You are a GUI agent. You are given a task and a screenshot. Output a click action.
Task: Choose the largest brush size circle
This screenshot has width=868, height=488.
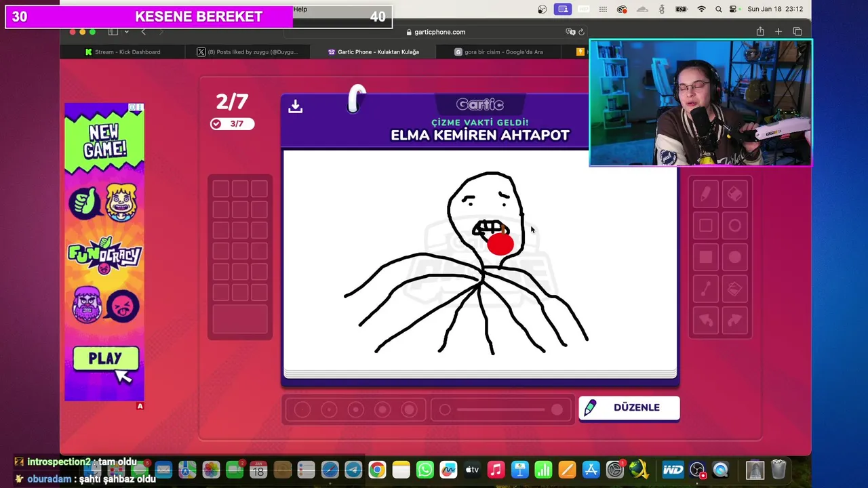click(409, 409)
